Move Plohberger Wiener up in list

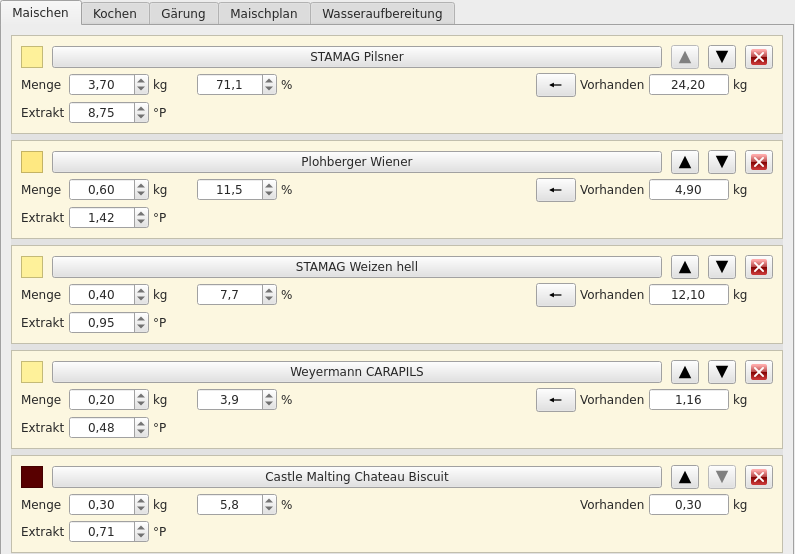[684, 162]
